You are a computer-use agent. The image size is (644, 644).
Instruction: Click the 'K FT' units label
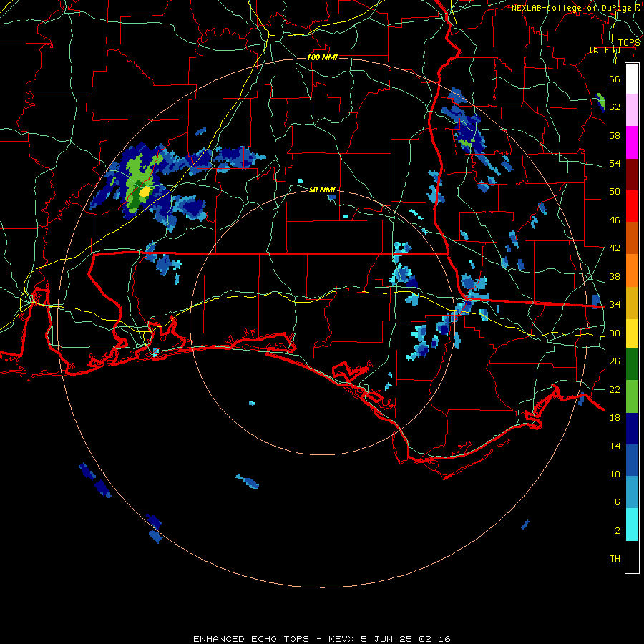pos(605,49)
